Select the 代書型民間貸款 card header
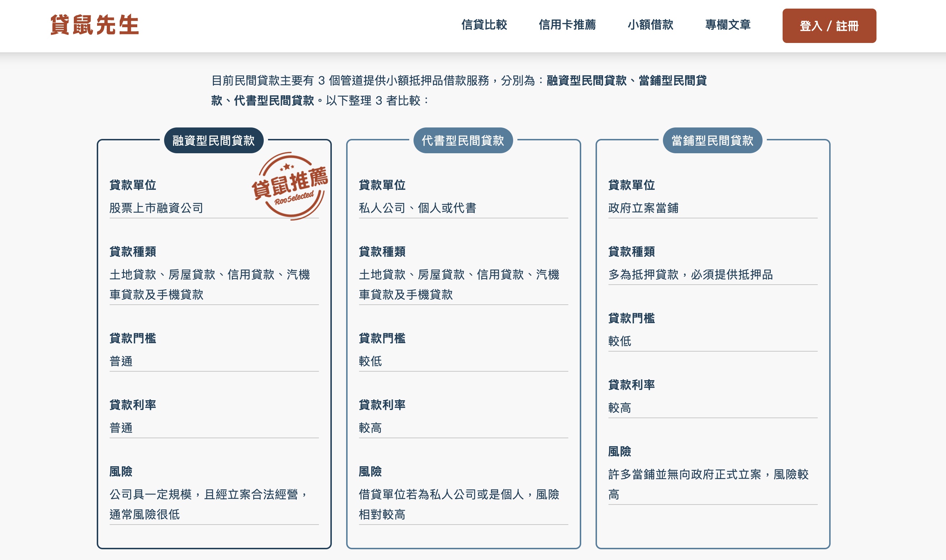The height and width of the screenshot is (560, 946). pos(463,140)
